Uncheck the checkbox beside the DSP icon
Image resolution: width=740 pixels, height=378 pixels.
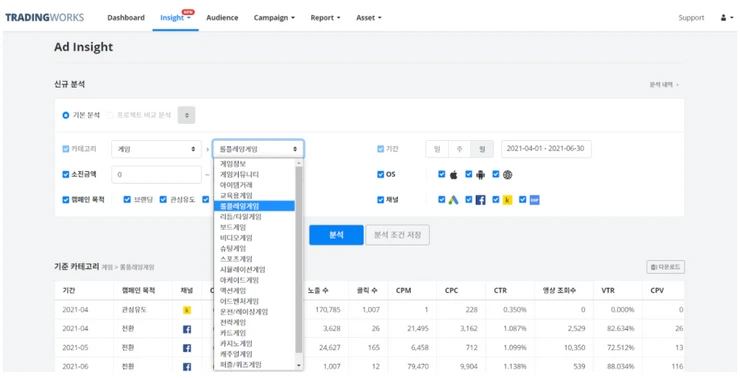522,200
